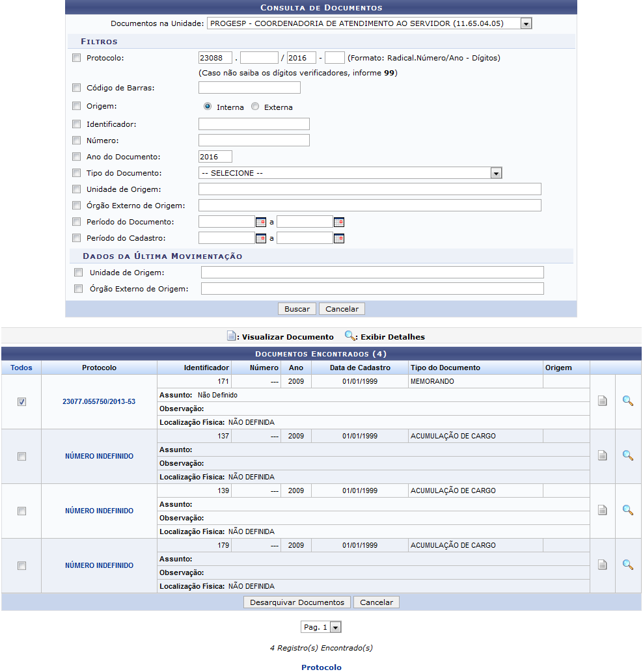Show details for identifier 139 row

(627, 509)
